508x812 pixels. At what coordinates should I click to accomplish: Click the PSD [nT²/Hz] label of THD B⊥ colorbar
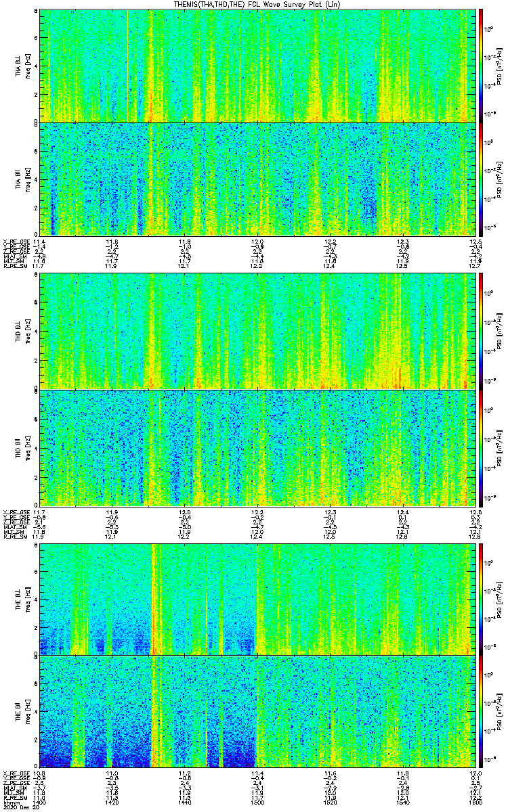[x=501, y=331]
